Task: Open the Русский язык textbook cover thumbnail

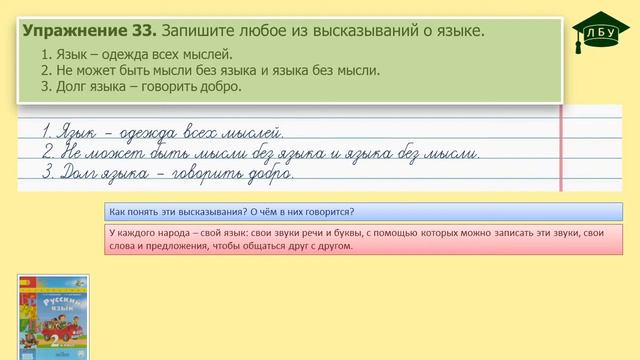Action: (53, 317)
